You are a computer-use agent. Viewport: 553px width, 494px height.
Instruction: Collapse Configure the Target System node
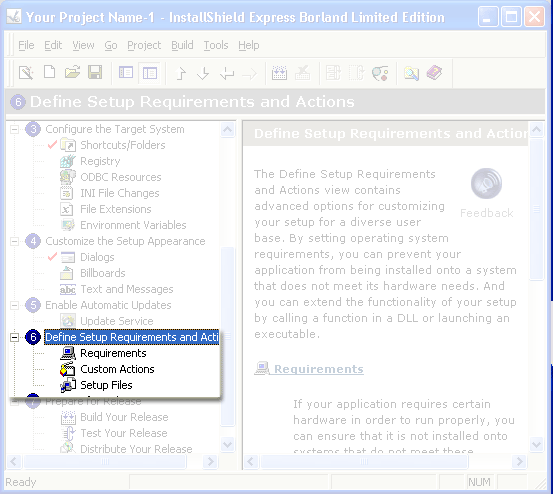(14, 129)
